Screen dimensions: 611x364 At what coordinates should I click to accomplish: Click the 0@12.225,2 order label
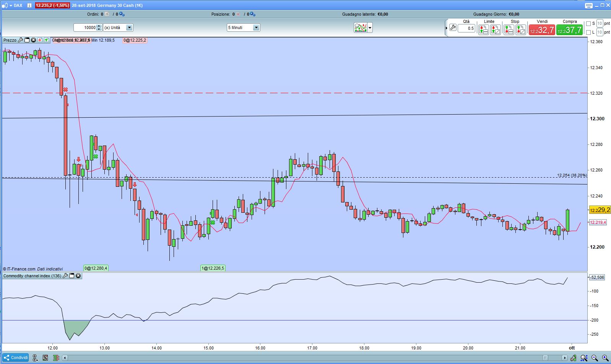click(x=135, y=40)
